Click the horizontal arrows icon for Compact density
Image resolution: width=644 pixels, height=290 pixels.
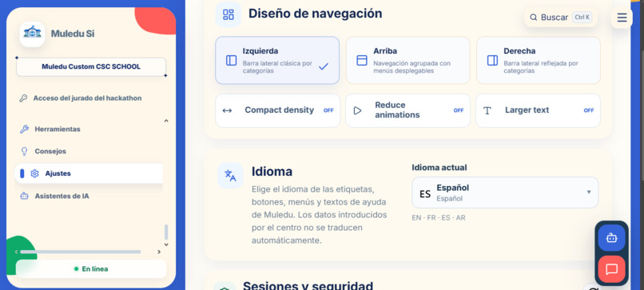click(227, 110)
